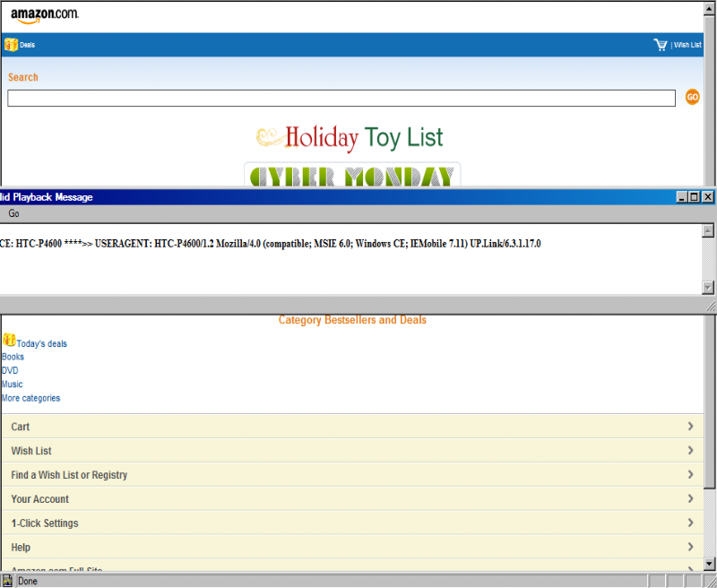Click the Today's deals gift icon

(x=9, y=341)
